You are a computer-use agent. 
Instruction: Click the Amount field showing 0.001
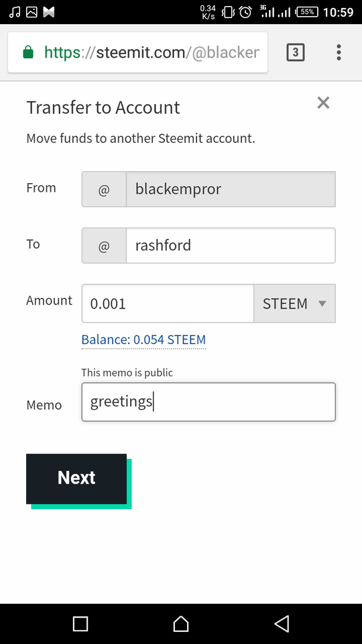[168, 303]
